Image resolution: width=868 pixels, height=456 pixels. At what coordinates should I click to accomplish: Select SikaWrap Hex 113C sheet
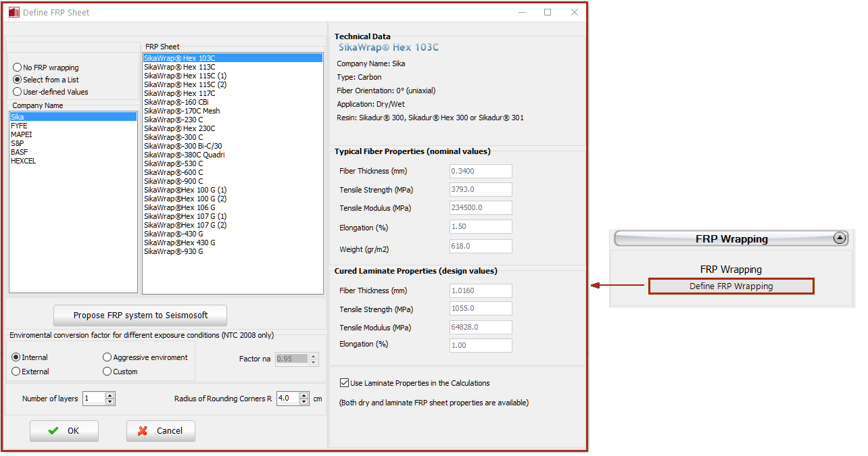(x=233, y=67)
